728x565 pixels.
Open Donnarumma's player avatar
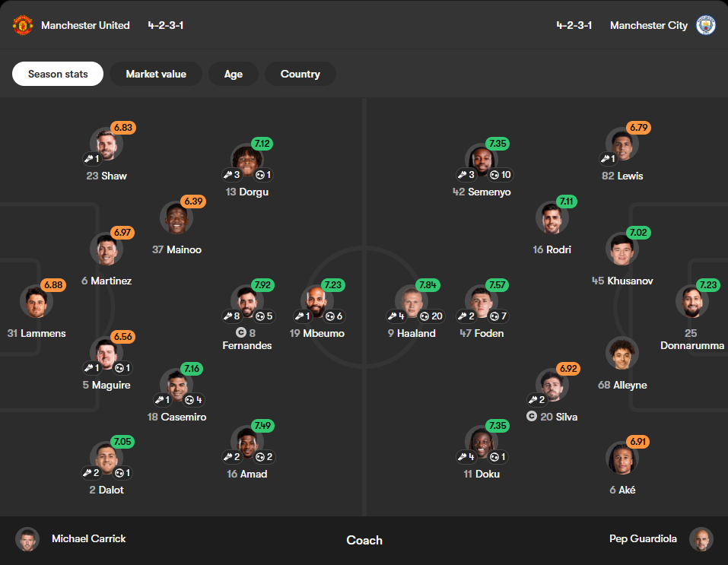pos(691,302)
